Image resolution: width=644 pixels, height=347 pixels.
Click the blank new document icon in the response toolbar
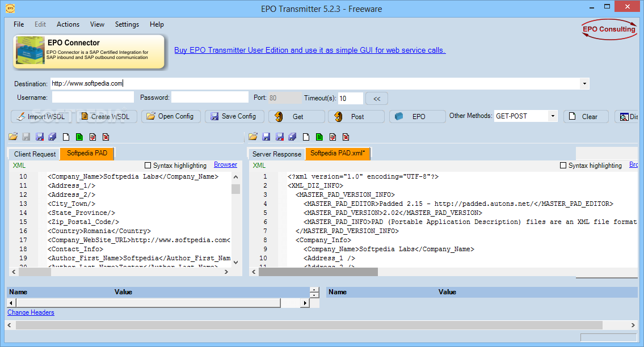tap(306, 137)
